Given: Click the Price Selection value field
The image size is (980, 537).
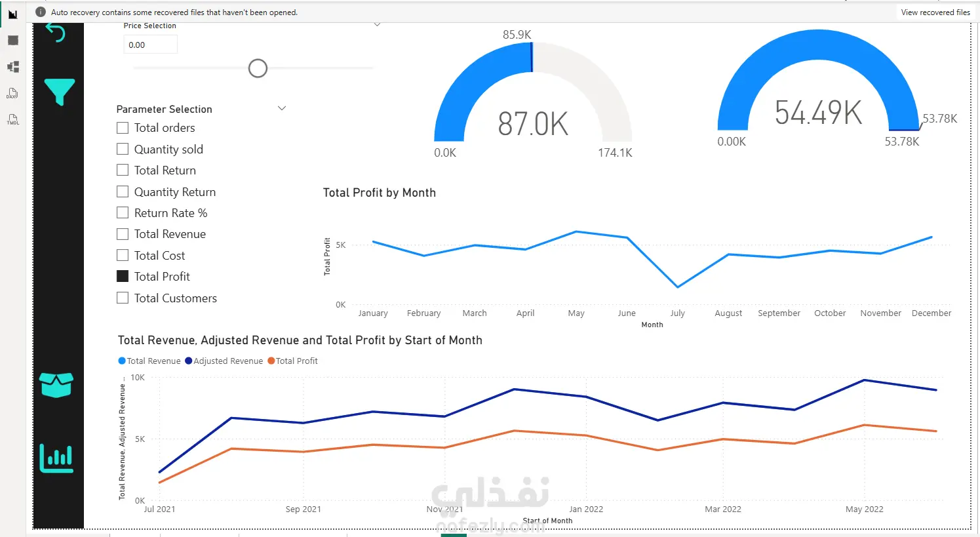Looking at the screenshot, I should (x=150, y=45).
